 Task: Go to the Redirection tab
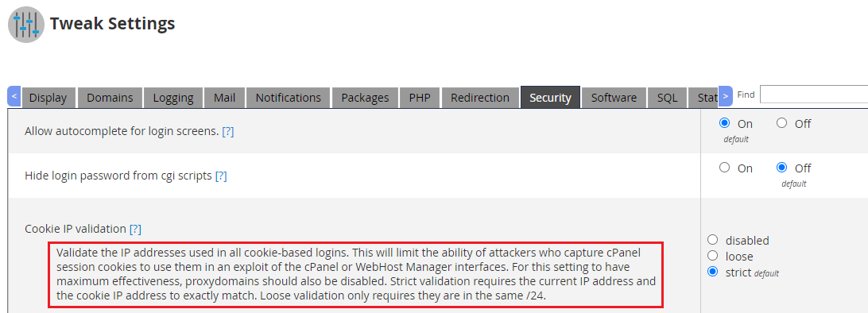(x=480, y=98)
